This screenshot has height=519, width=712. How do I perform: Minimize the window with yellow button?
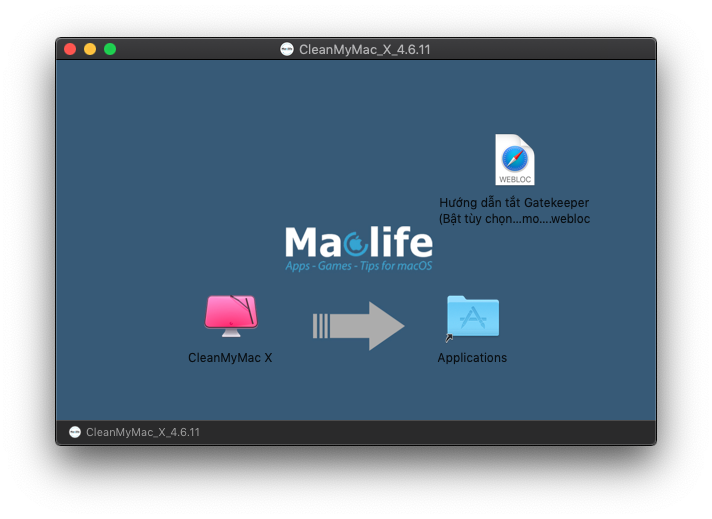pos(90,49)
